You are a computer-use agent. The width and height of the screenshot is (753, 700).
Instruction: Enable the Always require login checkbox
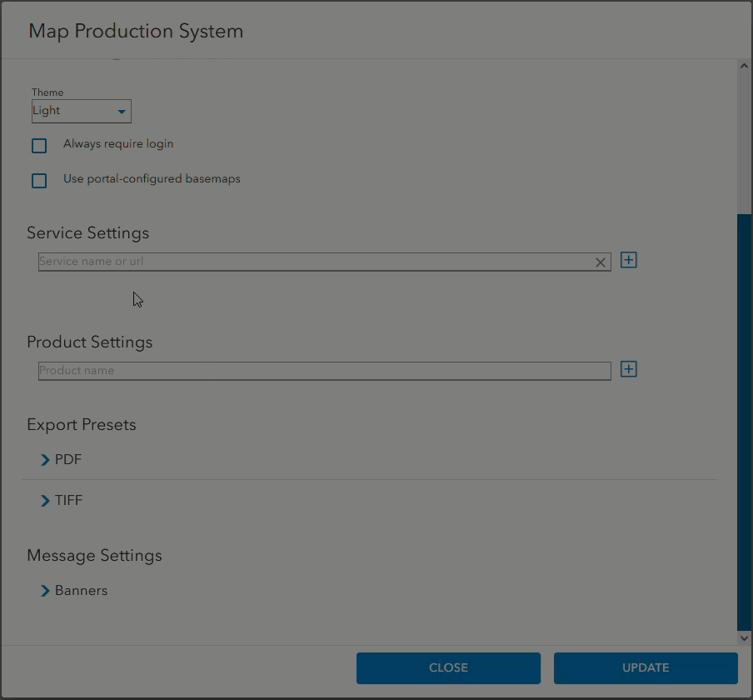(x=38, y=145)
